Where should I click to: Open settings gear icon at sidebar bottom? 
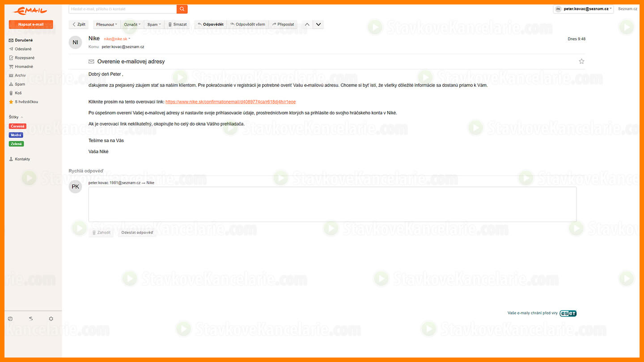(x=51, y=319)
